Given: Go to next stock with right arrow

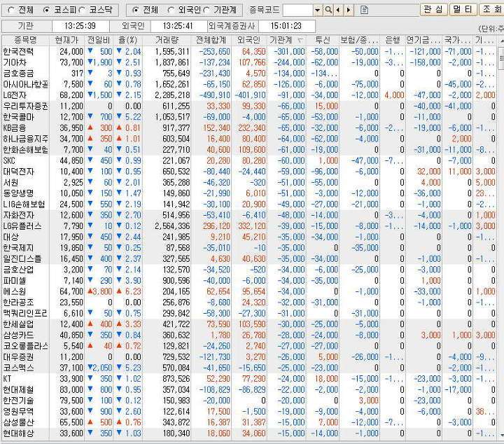Looking at the screenshot, I should click(x=349, y=10).
